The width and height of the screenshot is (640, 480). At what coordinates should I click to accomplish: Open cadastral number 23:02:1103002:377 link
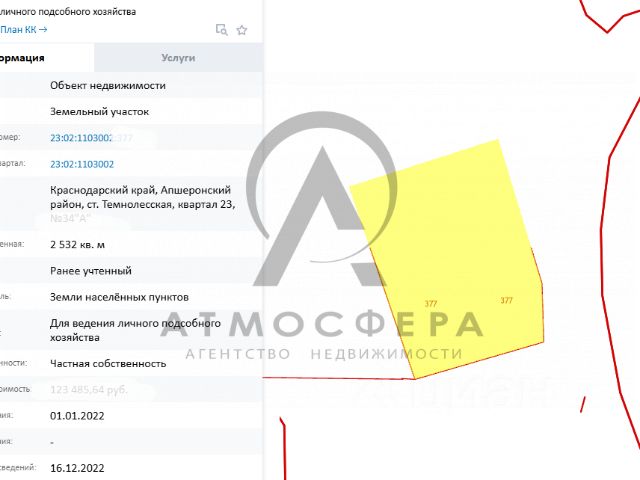pyautogui.click(x=91, y=138)
